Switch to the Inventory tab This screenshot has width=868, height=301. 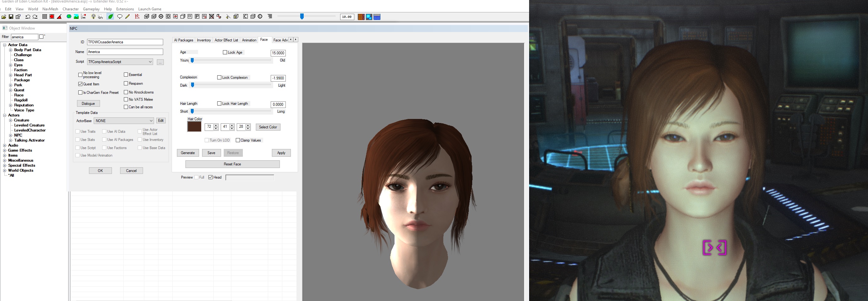pos(204,40)
